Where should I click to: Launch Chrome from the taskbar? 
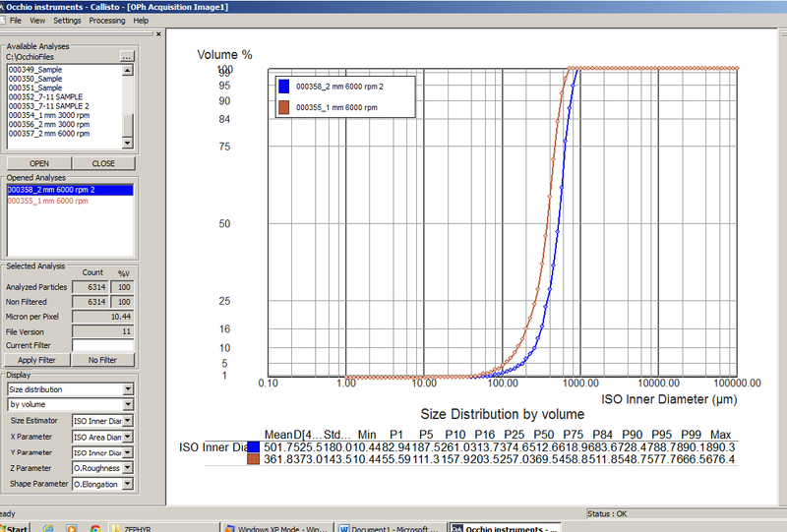pos(95,527)
